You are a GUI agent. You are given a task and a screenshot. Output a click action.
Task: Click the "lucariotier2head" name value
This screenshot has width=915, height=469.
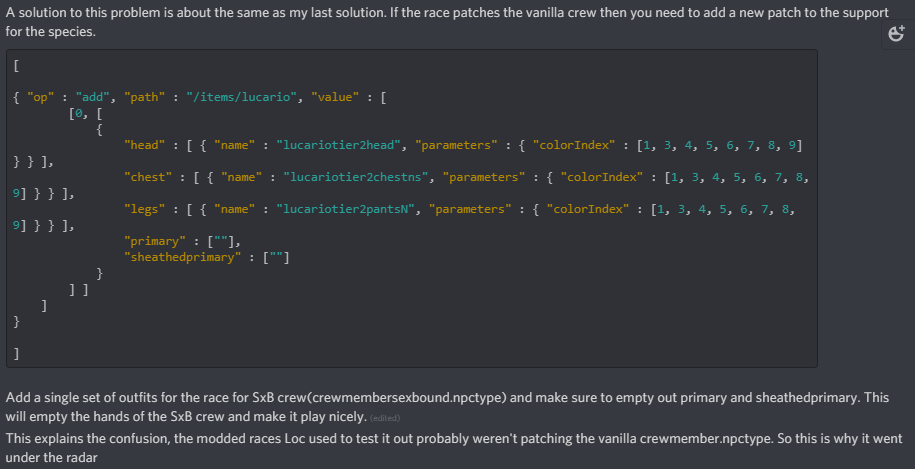(x=338, y=145)
